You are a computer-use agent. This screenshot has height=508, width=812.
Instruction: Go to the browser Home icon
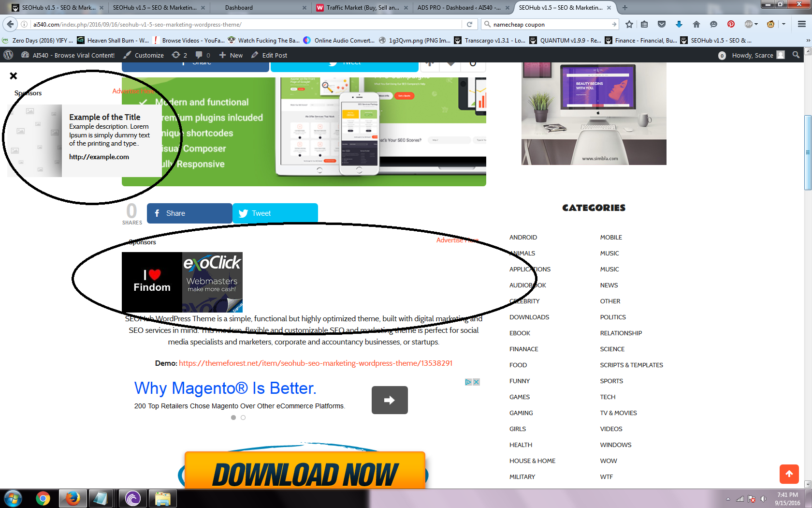[696, 24]
